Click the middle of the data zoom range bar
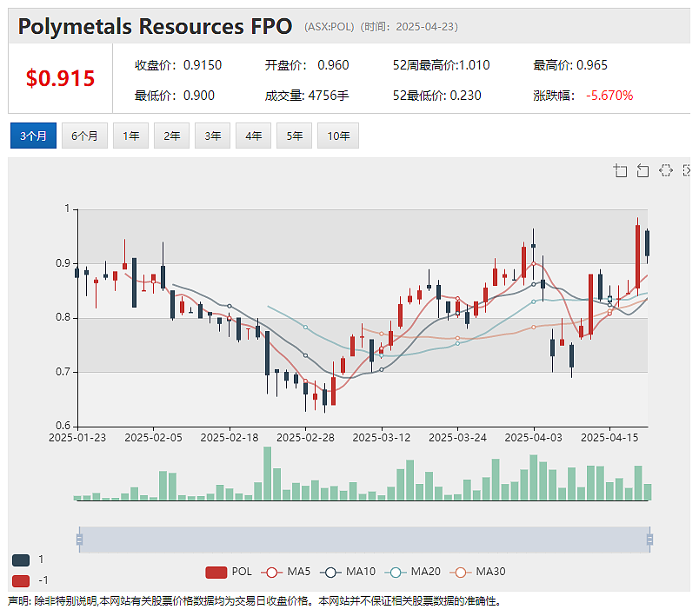699x616 pixels. [364, 540]
